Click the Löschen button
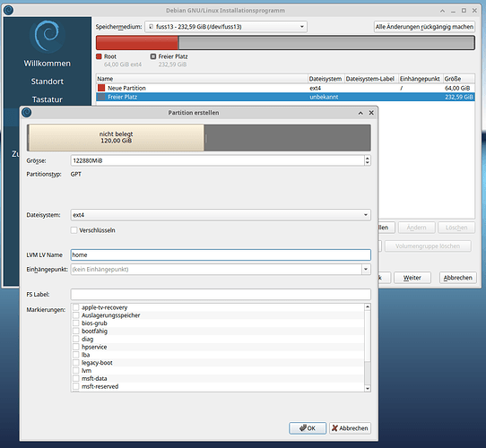The height and width of the screenshot is (448, 486). [x=456, y=228]
